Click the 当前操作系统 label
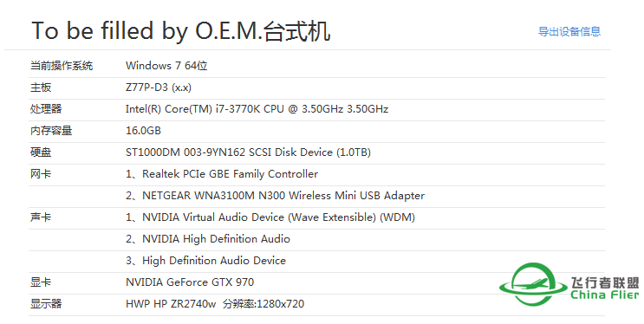 coord(62,66)
